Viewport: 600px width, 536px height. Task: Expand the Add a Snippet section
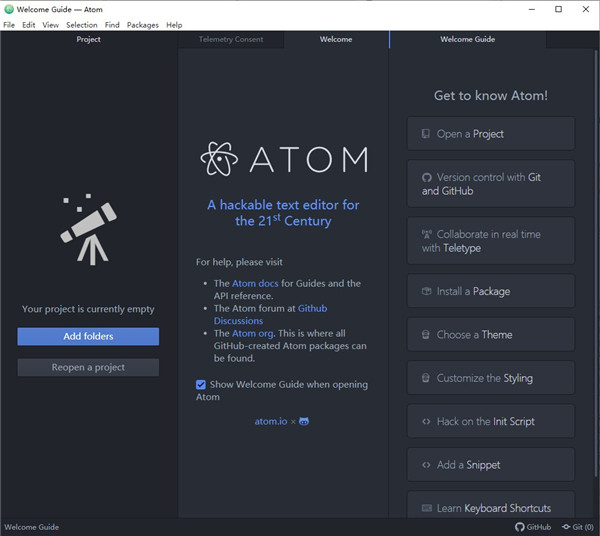click(491, 464)
